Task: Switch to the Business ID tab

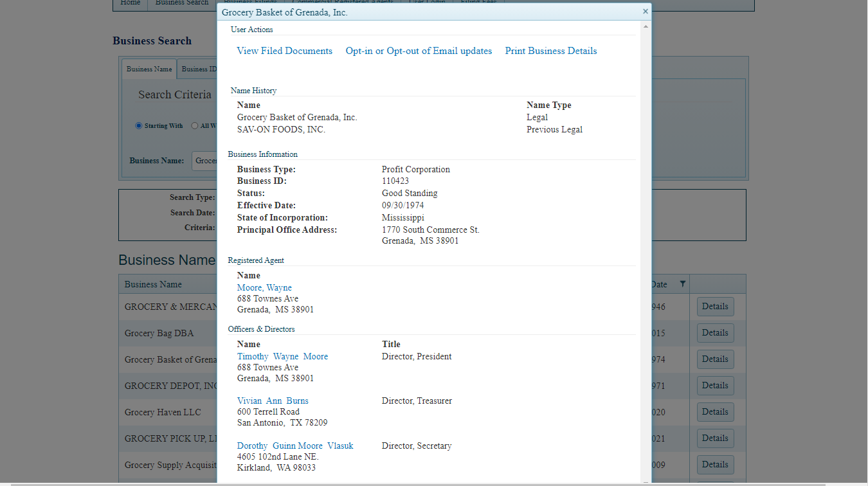Action: pos(197,69)
